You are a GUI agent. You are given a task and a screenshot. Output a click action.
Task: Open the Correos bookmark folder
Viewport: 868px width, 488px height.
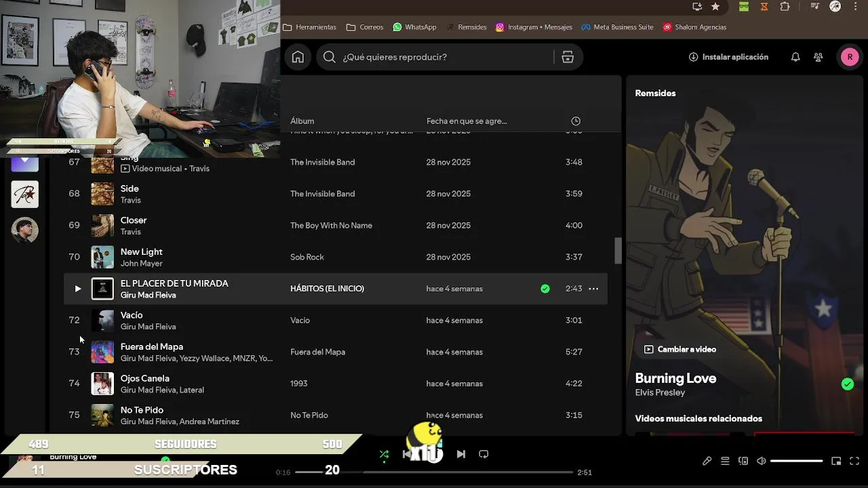365,27
